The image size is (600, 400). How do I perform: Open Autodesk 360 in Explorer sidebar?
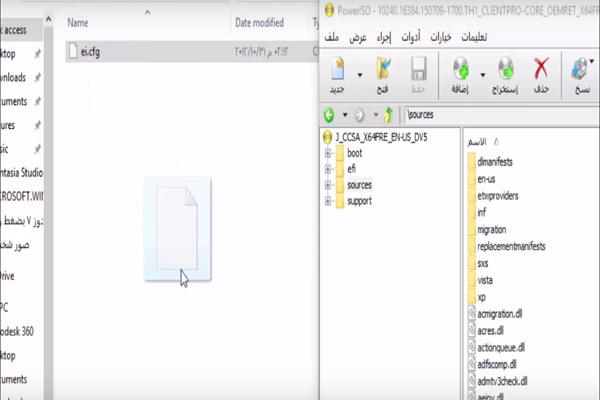(17, 331)
